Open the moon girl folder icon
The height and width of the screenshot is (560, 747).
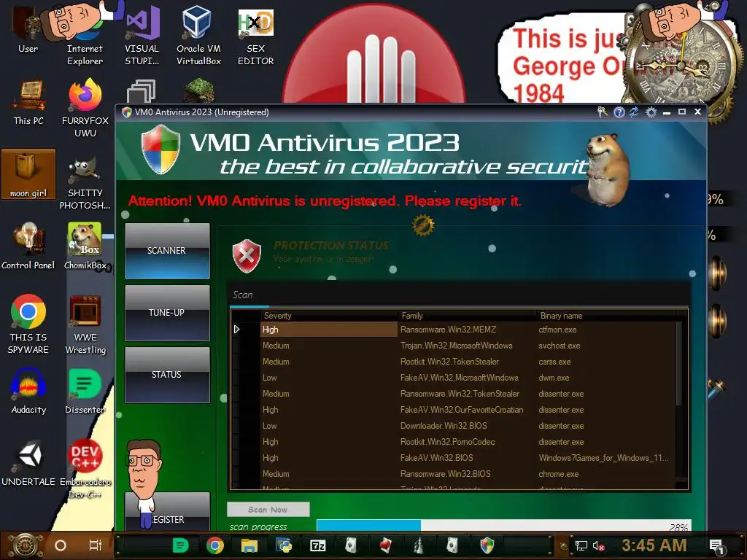pos(28,174)
